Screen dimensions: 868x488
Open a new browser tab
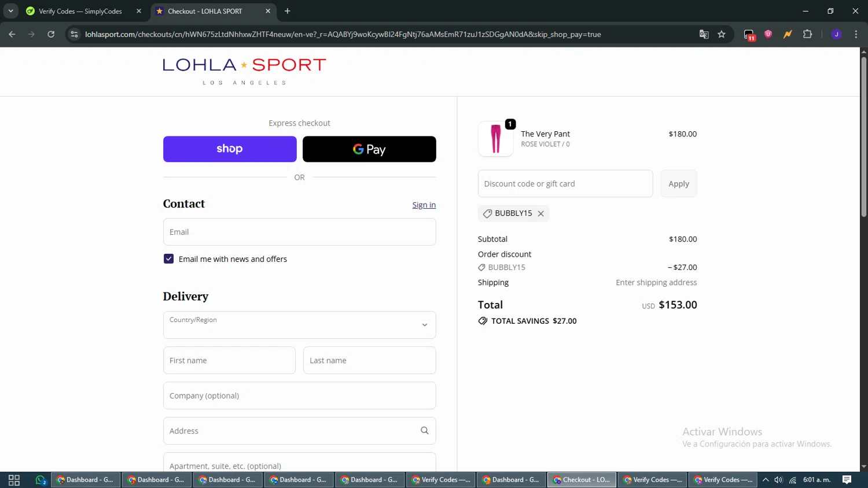tap(288, 11)
